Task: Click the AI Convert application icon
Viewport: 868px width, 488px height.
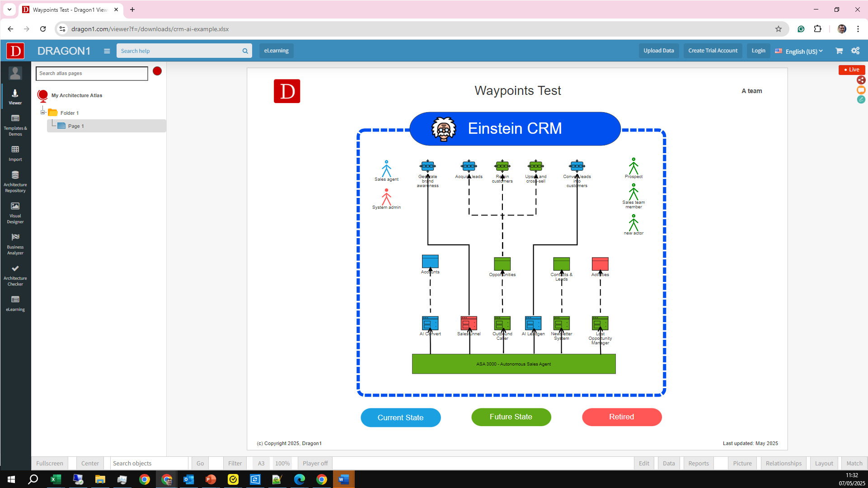Action: click(430, 324)
